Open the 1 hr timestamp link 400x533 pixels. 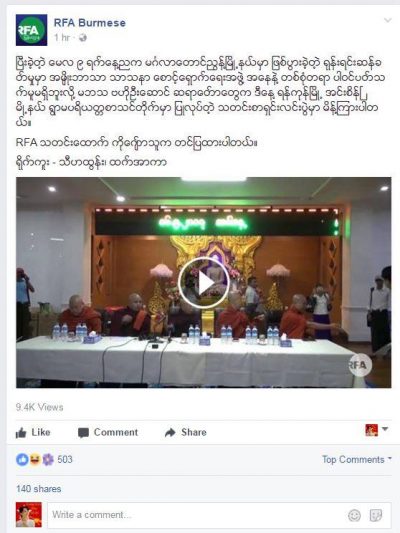coord(62,37)
